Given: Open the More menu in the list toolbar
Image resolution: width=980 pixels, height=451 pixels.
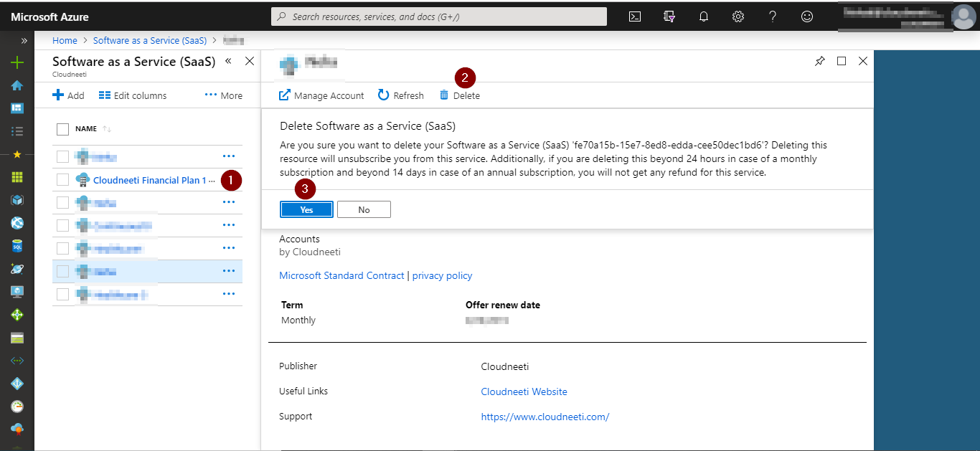Looking at the screenshot, I should coord(224,95).
